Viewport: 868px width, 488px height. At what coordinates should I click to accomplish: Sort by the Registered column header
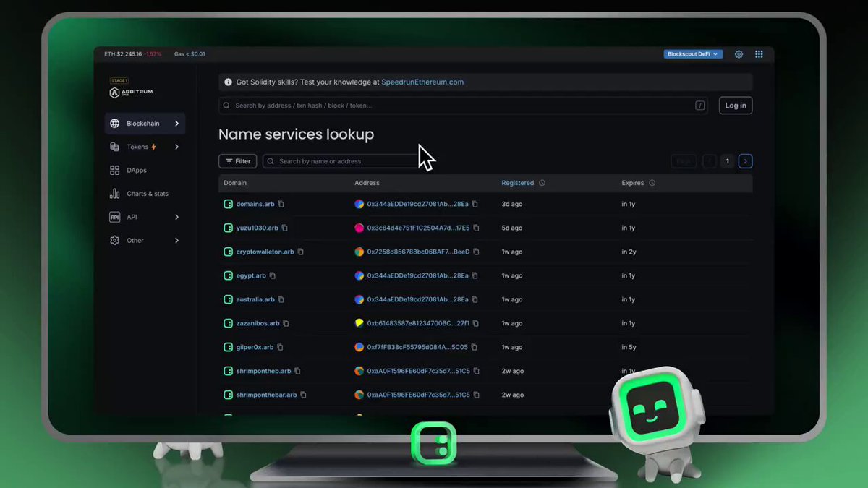pyautogui.click(x=518, y=183)
